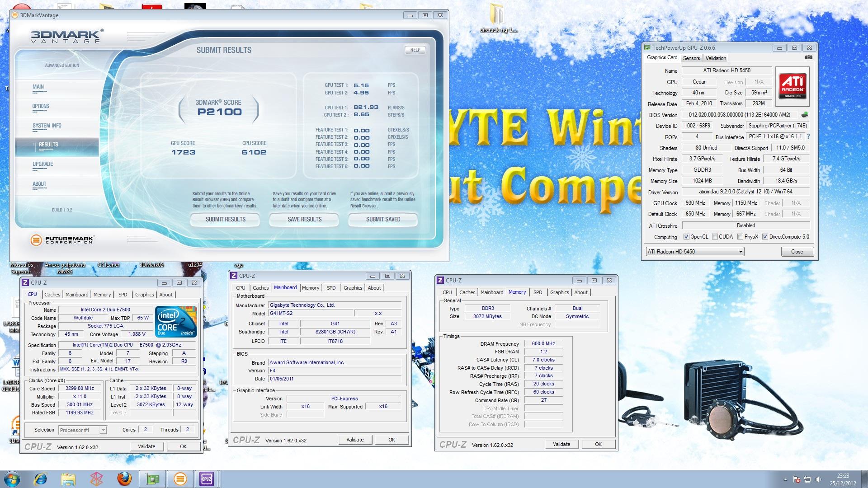
Task: Click the SUBMIT SAVED button
Action: coord(383,220)
